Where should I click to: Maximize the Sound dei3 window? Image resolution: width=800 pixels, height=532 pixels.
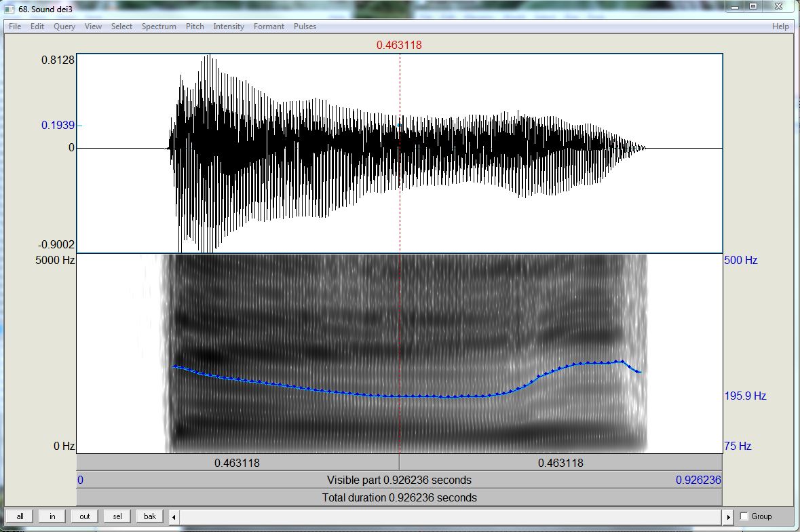point(753,7)
